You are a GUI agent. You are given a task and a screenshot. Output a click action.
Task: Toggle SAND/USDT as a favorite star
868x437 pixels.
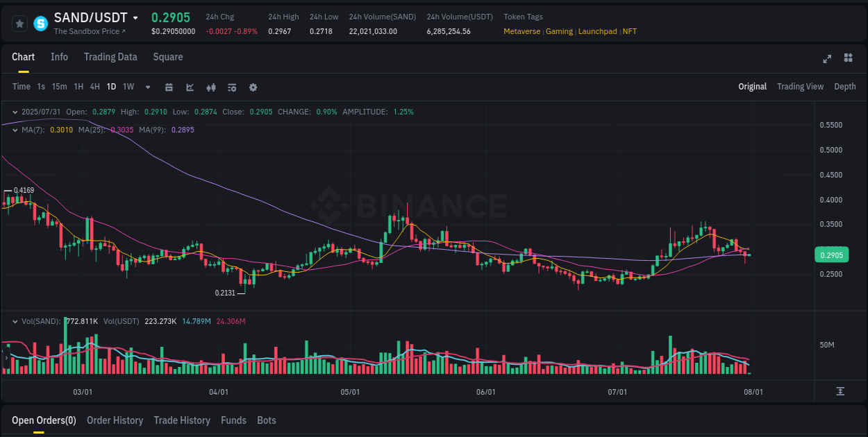pyautogui.click(x=19, y=23)
